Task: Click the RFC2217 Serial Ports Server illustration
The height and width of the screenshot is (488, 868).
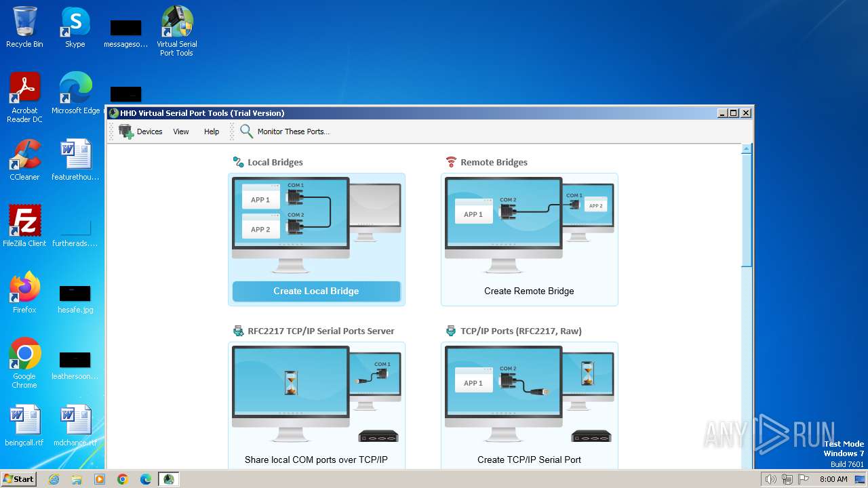Action: pos(316,394)
